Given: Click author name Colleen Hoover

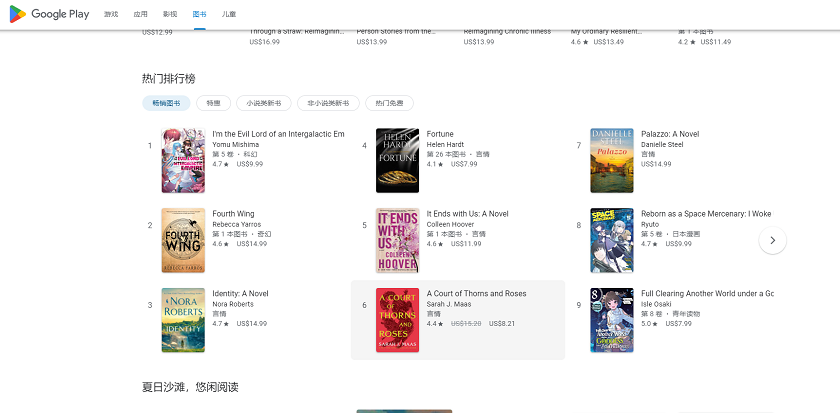Looking at the screenshot, I should tap(451, 224).
